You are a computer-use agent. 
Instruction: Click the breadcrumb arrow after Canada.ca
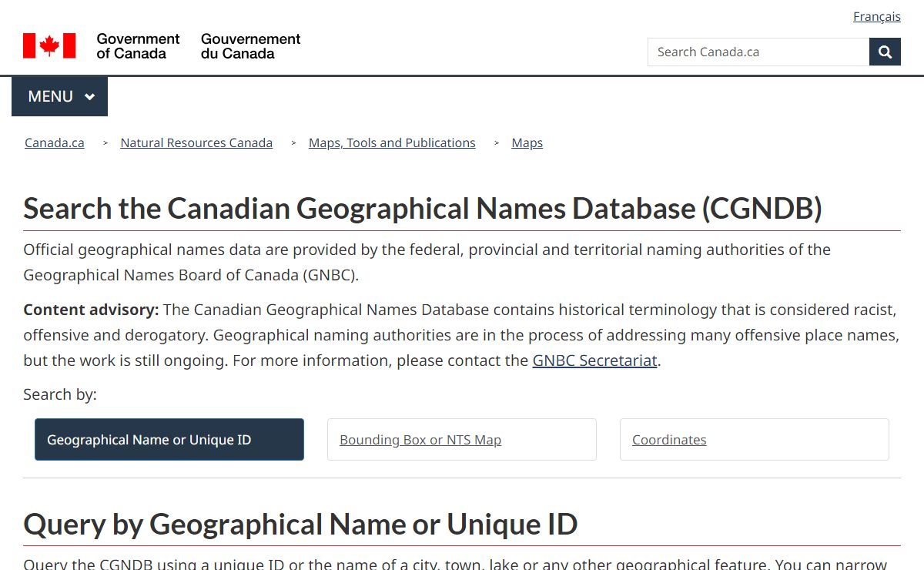(x=105, y=143)
